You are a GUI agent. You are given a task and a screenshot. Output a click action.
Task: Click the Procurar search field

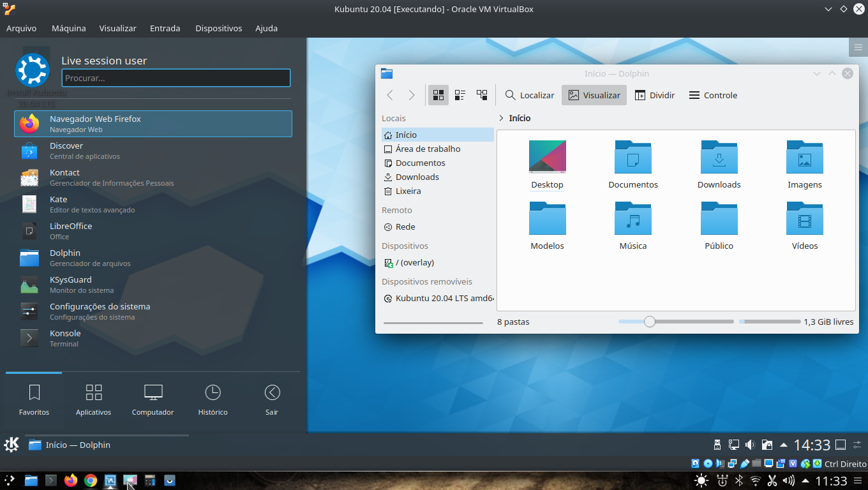click(x=176, y=77)
